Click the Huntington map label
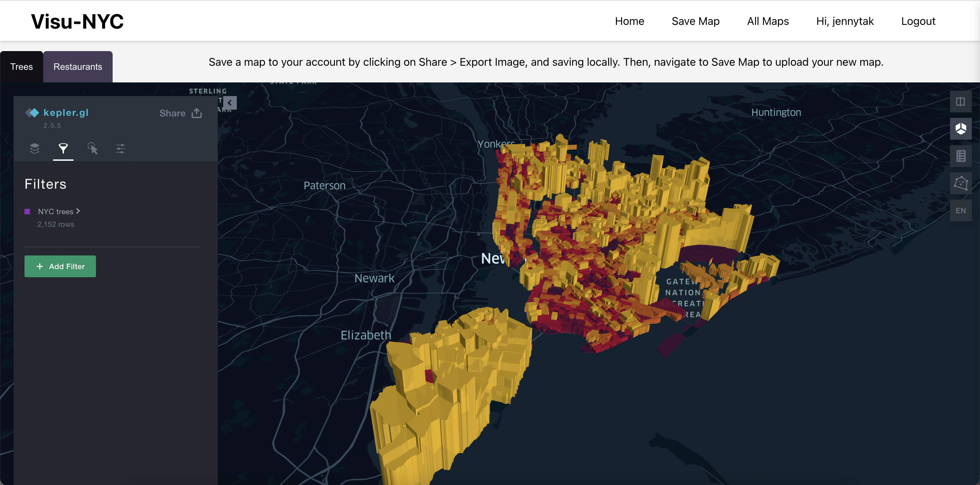This screenshot has width=980, height=485. click(776, 112)
